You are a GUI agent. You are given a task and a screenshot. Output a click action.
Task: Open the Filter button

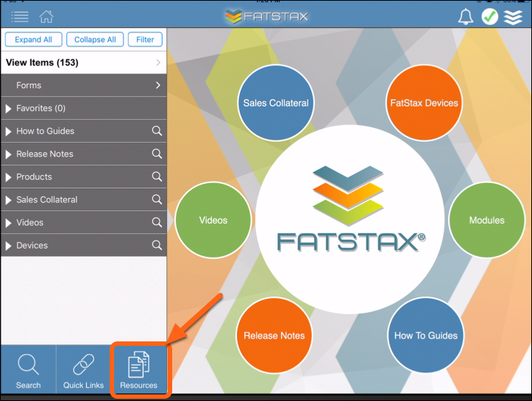[x=145, y=39]
